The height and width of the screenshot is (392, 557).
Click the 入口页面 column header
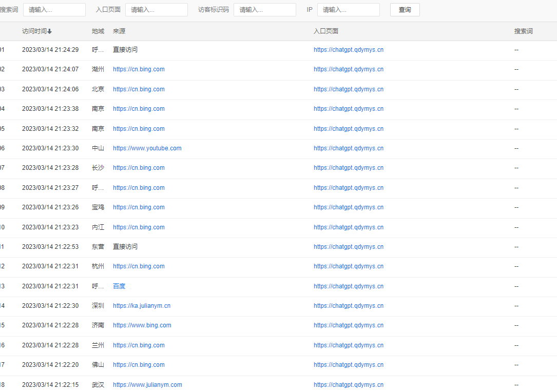326,31
